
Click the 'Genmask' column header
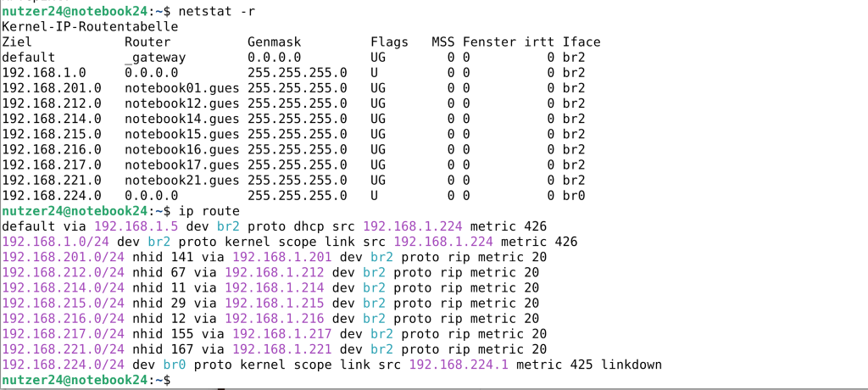point(275,42)
